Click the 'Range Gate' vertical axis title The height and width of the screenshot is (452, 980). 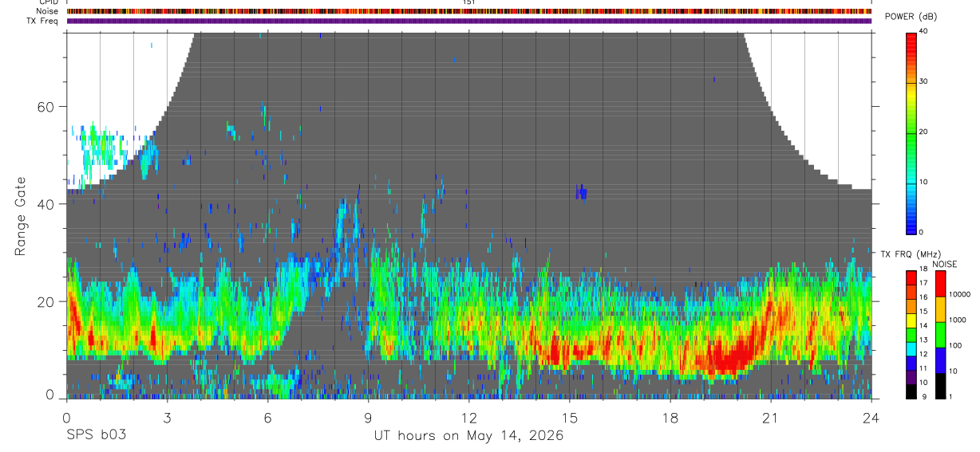[x=22, y=217]
